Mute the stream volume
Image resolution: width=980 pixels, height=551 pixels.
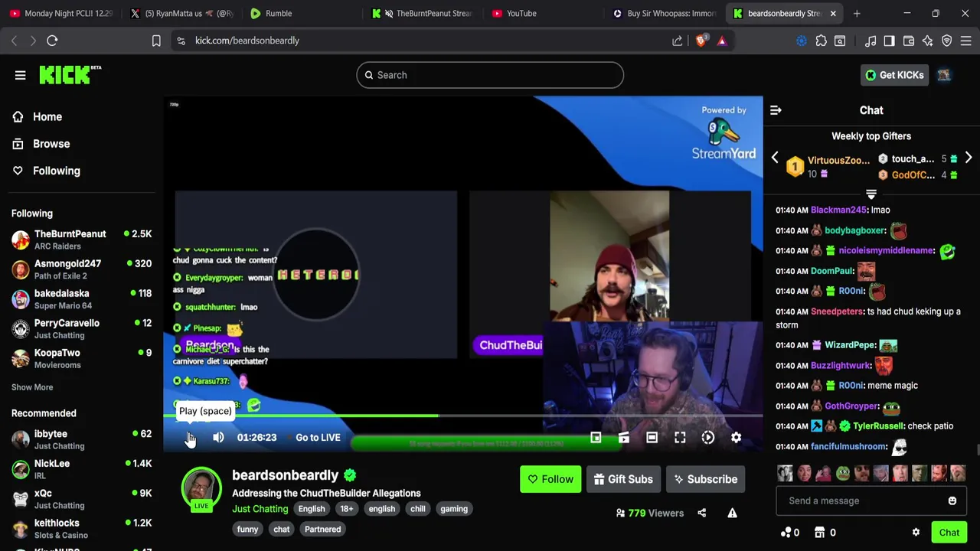click(218, 438)
